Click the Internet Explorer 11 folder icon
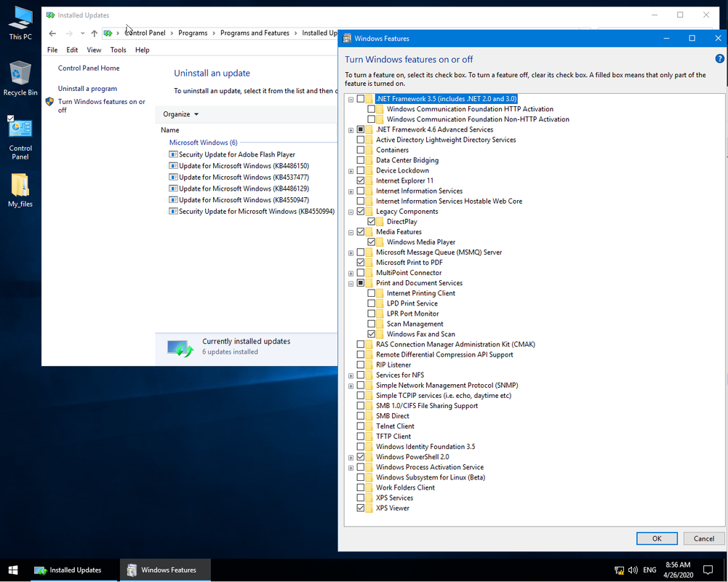The height and width of the screenshot is (582, 728). pos(369,180)
